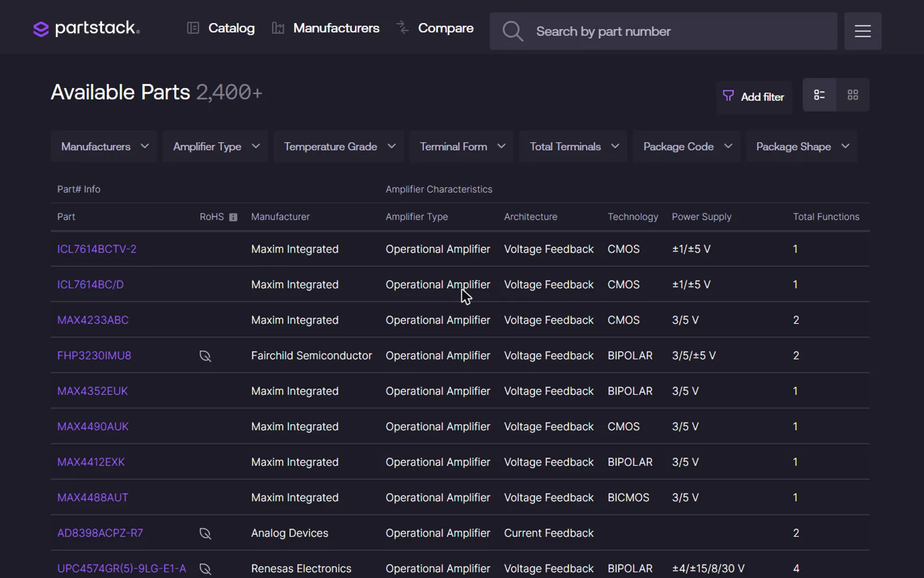Screen dimensions: 924x578
Task: Click RoHS status icon for AD8398ACPZ-R7
Action: click(x=205, y=533)
